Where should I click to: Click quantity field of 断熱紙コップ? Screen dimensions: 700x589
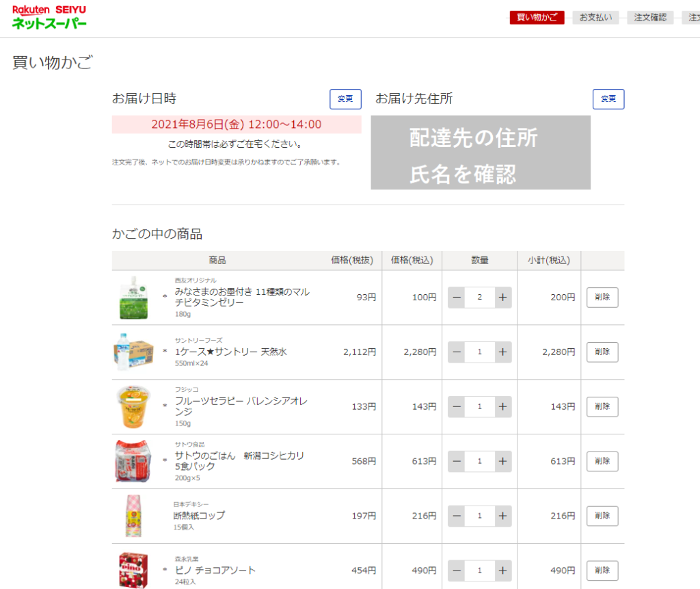tap(480, 516)
